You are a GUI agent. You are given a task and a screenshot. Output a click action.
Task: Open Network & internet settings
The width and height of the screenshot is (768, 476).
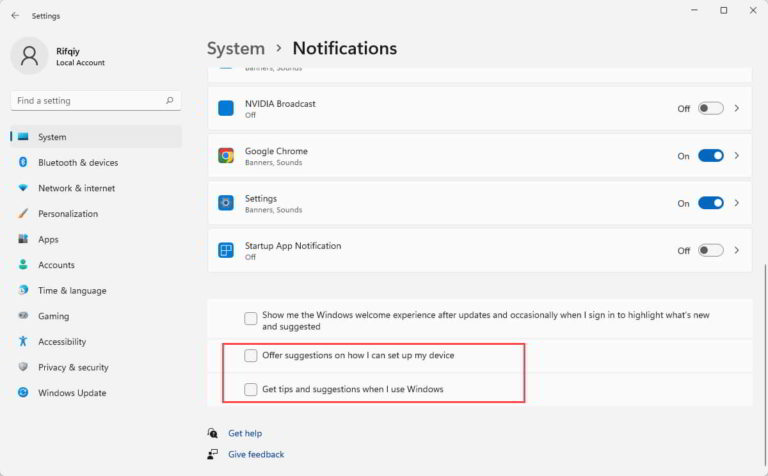pos(96,188)
